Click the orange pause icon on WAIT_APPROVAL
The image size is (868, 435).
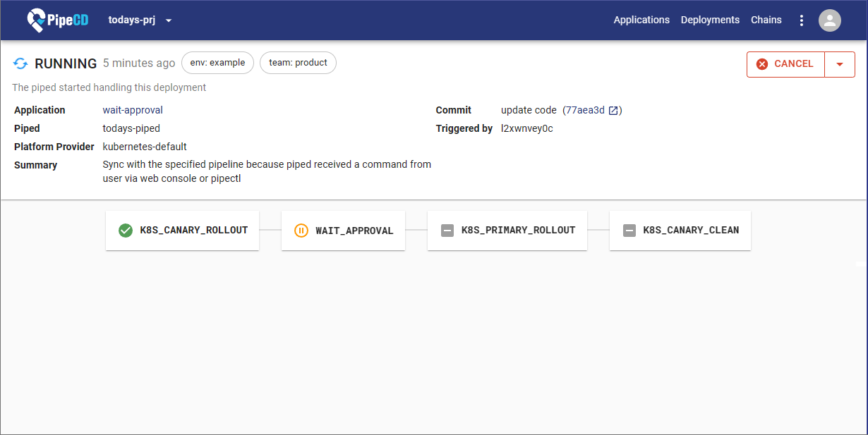click(301, 231)
